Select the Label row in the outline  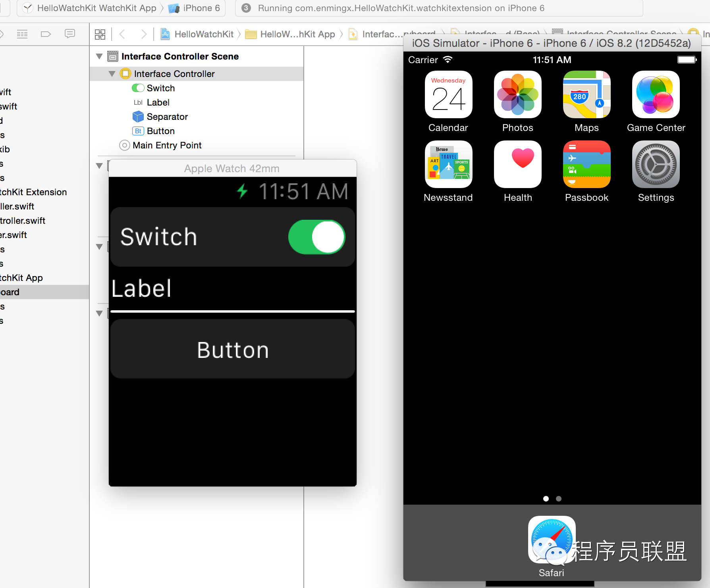197,102
